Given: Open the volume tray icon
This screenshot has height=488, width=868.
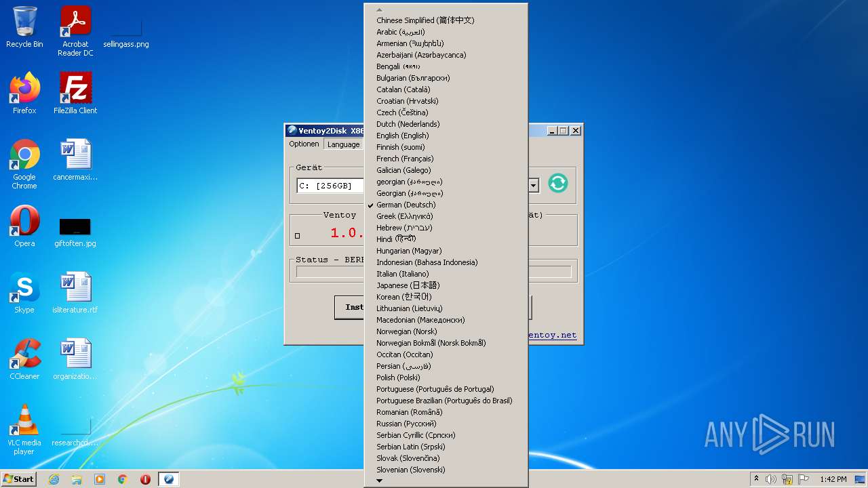Looking at the screenshot, I should click(771, 479).
